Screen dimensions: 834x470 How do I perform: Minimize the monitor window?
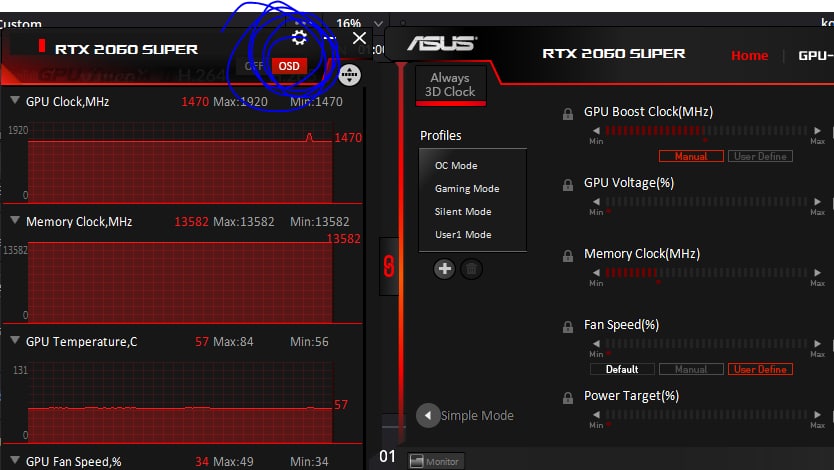click(330, 38)
